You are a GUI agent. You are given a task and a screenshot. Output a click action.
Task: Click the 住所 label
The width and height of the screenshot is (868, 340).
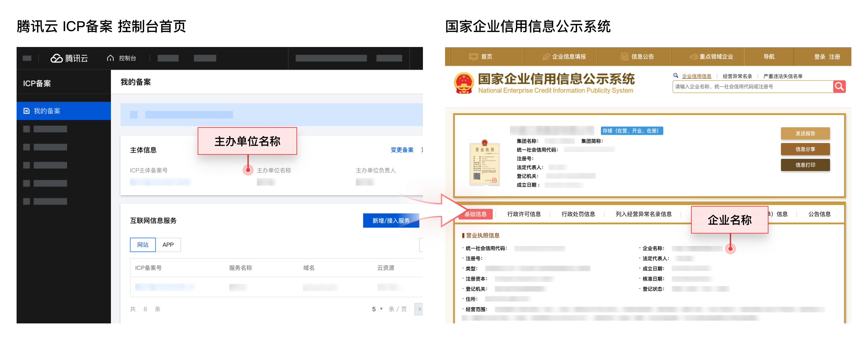472,299
